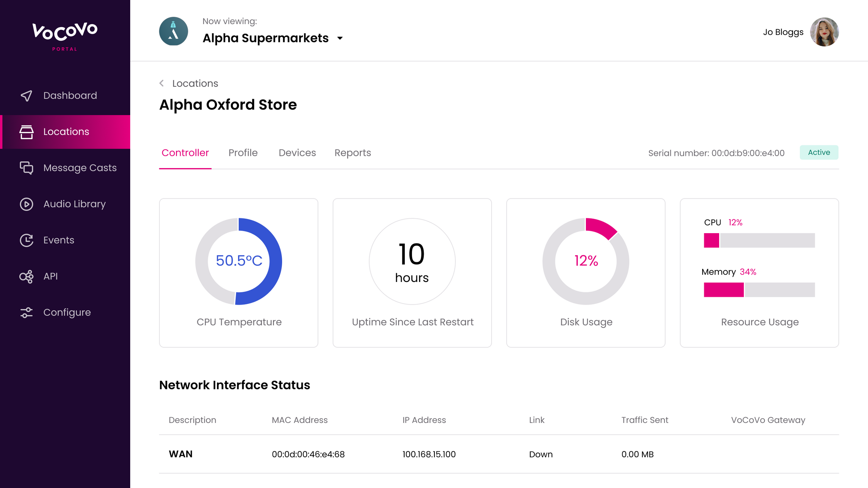Open the VoCoVo Portal logo
868x488 pixels.
[x=65, y=36]
